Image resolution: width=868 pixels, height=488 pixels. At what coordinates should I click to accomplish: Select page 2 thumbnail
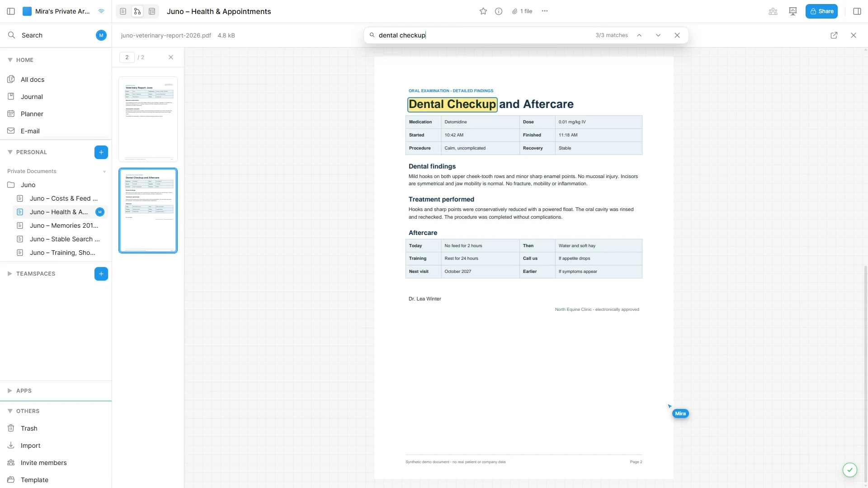click(x=148, y=211)
